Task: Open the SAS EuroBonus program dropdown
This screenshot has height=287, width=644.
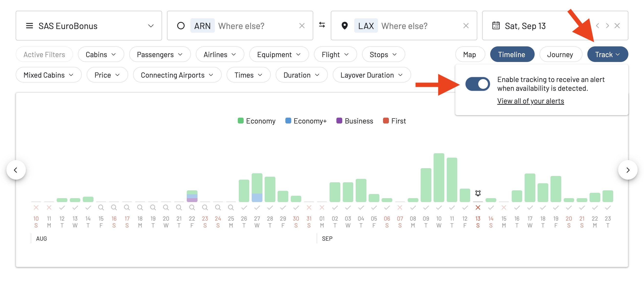Action: (89, 26)
